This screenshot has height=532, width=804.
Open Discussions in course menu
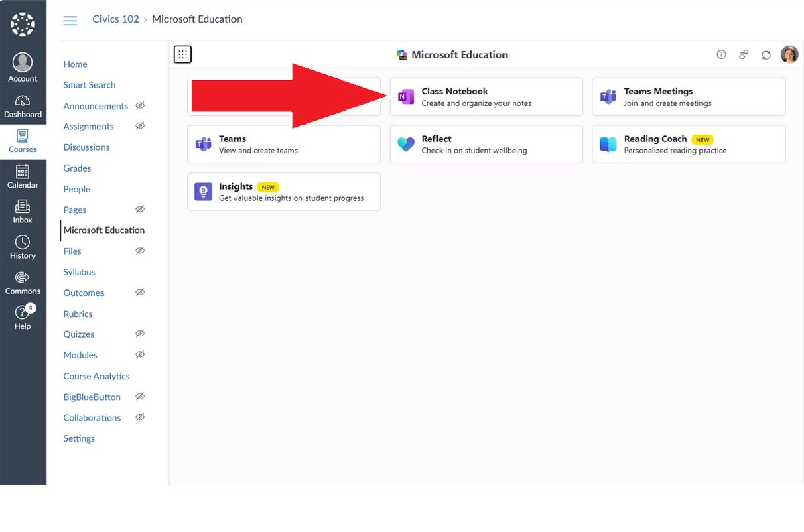[x=86, y=147]
